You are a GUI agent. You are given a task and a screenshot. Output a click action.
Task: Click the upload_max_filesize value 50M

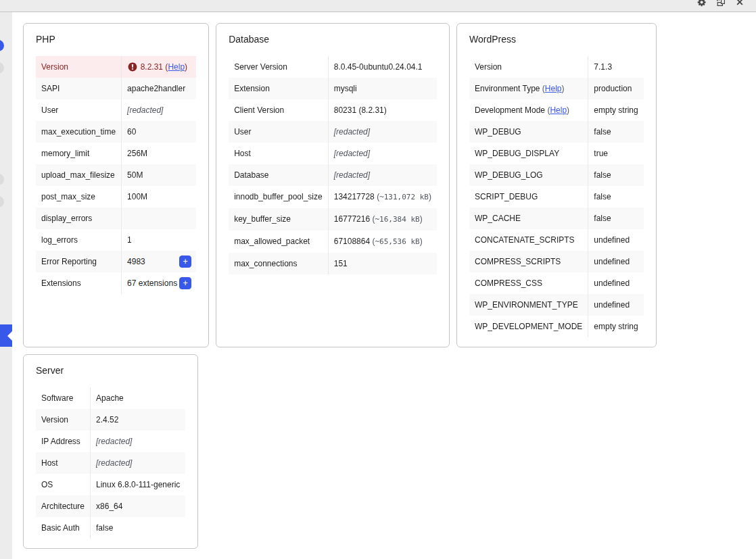(135, 175)
